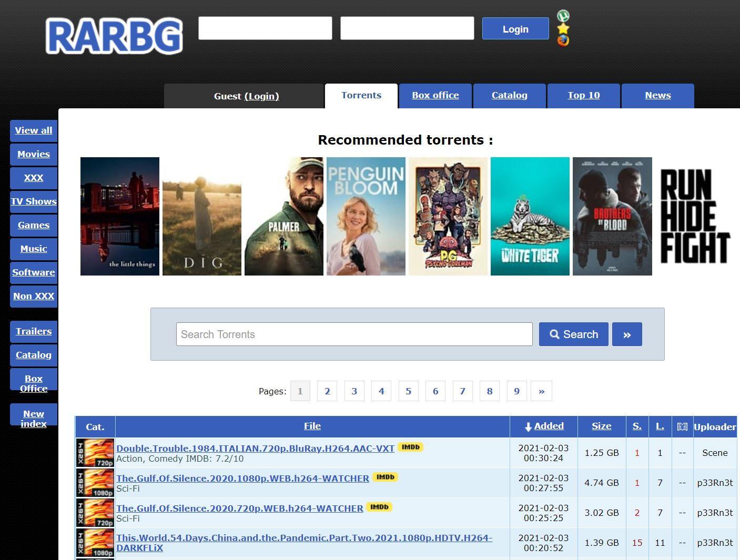The width and height of the screenshot is (740, 560).
Task: Open Catalog in left sidebar
Action: coord(34,355)
